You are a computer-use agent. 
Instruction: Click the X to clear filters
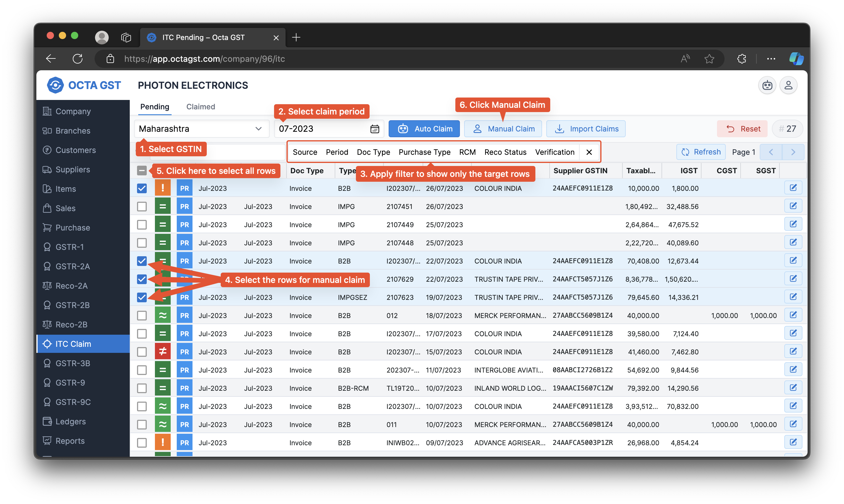[589, 152]
